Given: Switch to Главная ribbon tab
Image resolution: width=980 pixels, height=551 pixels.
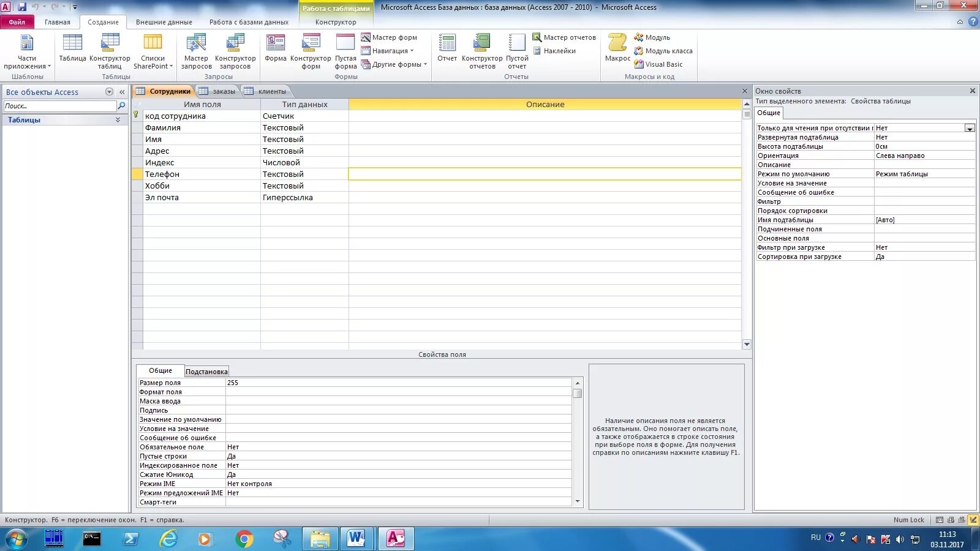Looking at the screenshot, I should pyautogui.click(x=58, y=22).
